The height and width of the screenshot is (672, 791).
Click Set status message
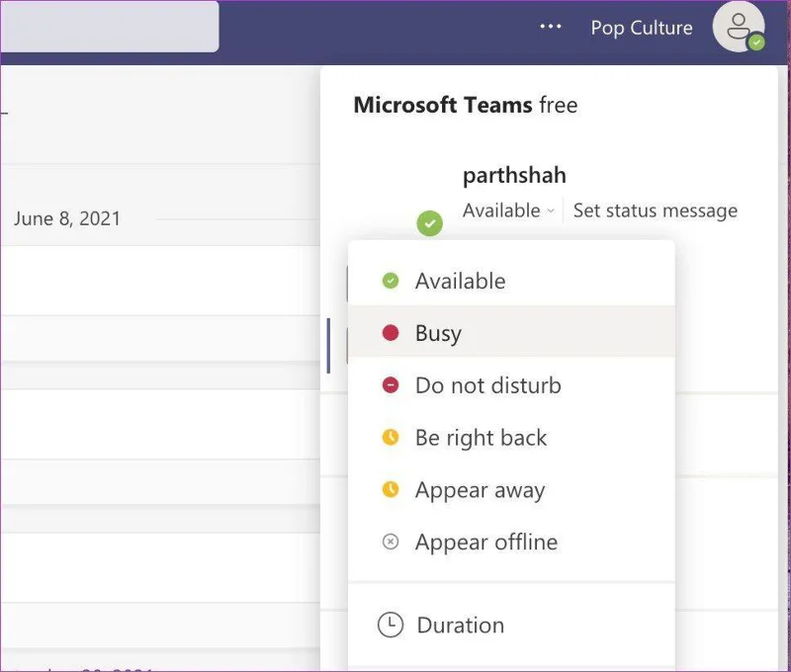click(x=656, y=210)
